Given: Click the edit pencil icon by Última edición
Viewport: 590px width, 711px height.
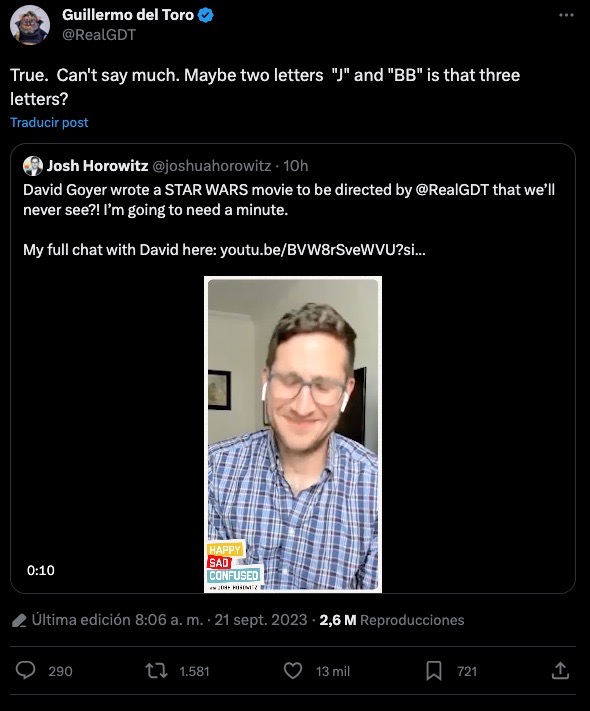Looking at the screenshot, I should 19,620.
